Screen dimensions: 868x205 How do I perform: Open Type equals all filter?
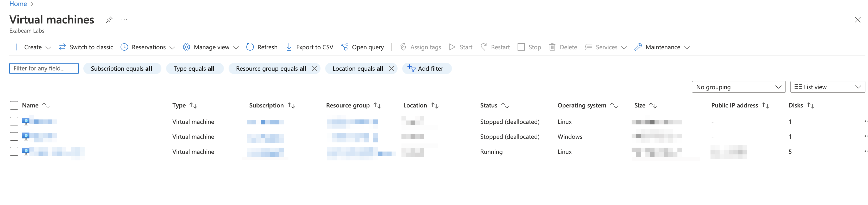tap(194, 69)
